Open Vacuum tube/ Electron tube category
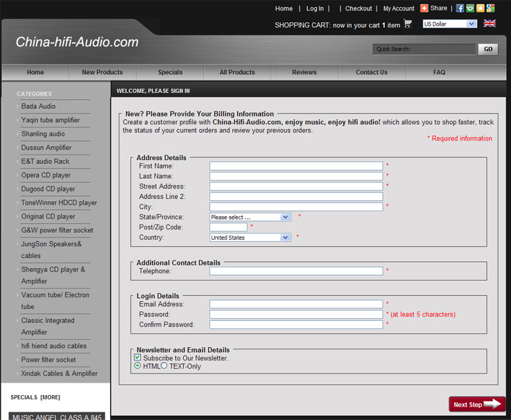 coord(55,301)
